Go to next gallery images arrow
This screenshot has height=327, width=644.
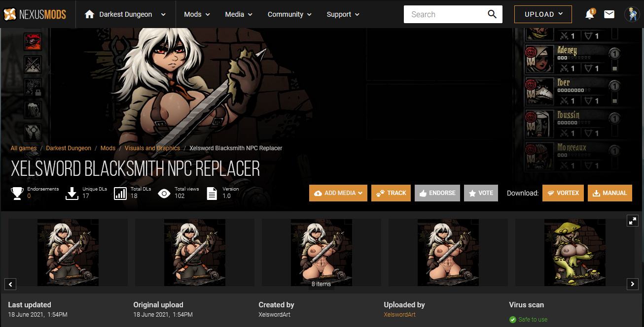coord(633,284)
